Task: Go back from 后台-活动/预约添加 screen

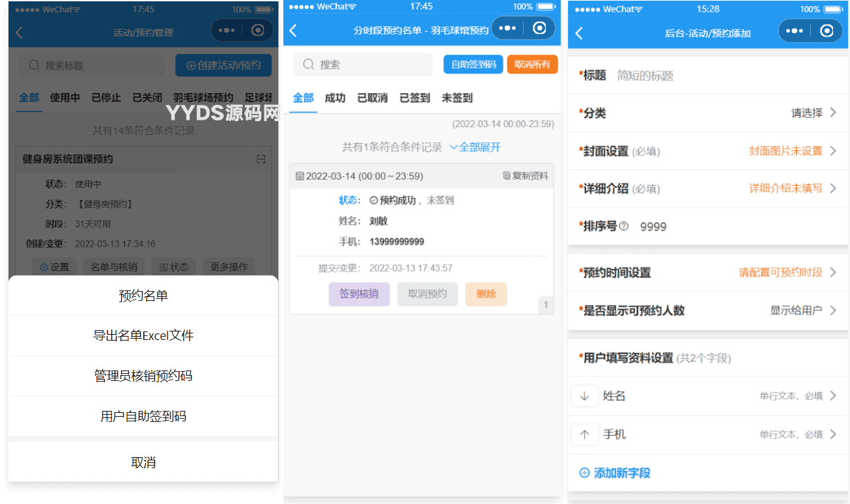Action: click(579, 33)
